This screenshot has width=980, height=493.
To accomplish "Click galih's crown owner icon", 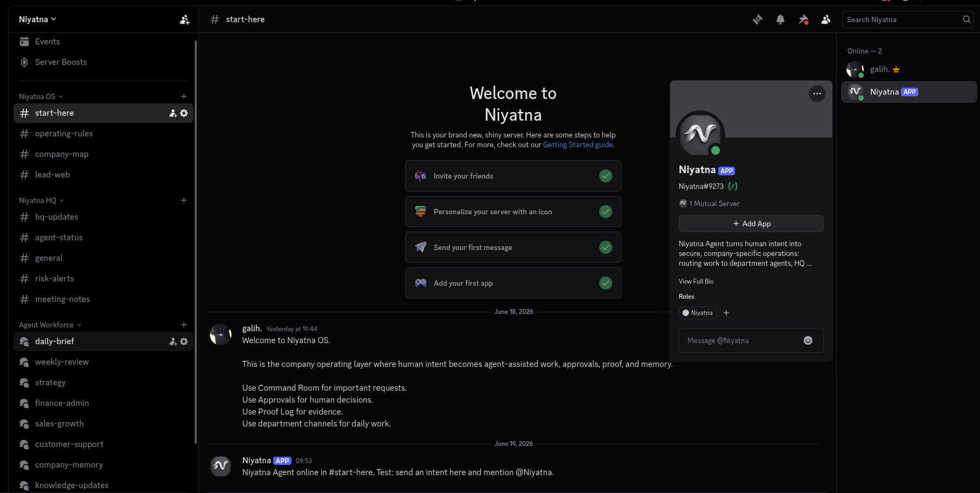I will (896, 69).
